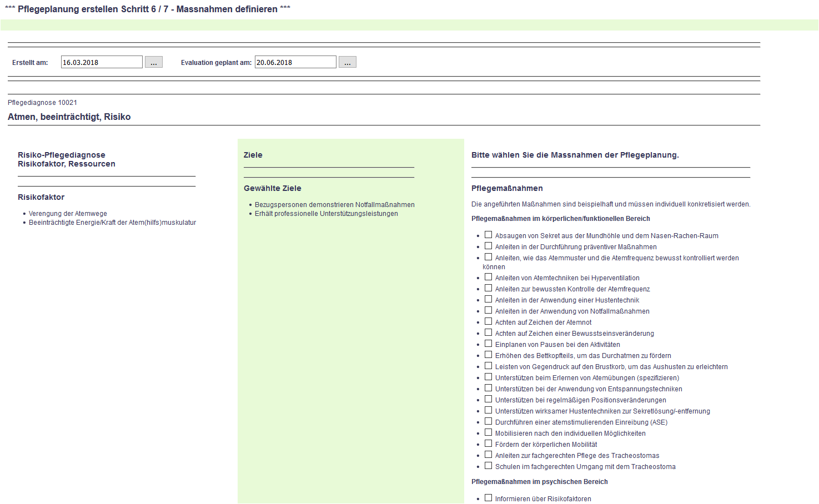Check Informieren über Risikofaktoren

[x=488, y=498]
